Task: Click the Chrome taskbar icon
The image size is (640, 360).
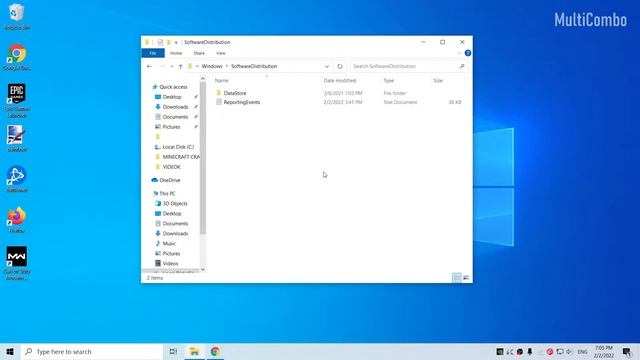Action: [215, 351]
